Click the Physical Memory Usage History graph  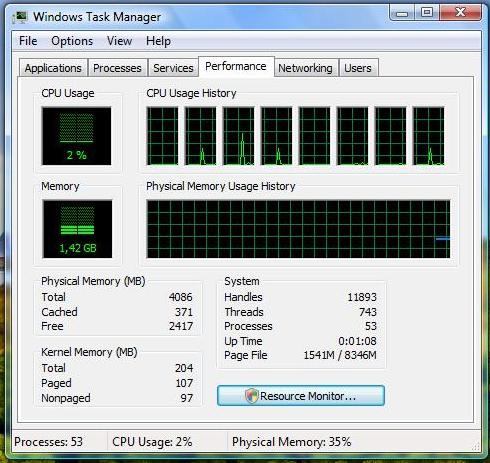coord(298,229)
